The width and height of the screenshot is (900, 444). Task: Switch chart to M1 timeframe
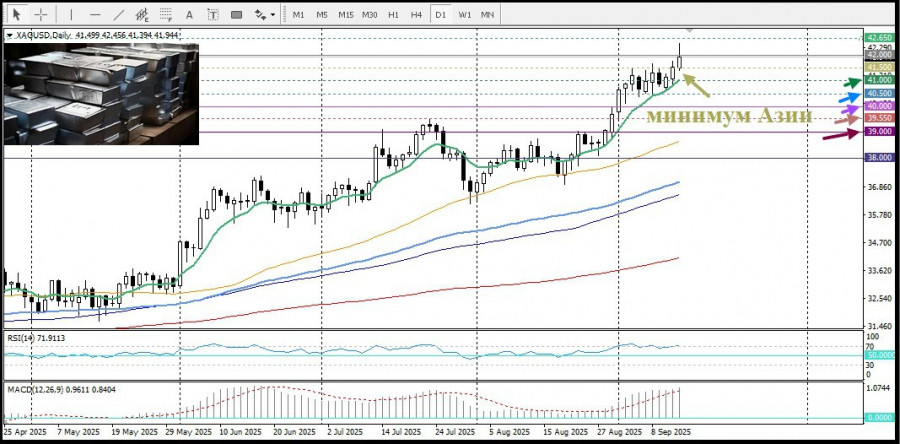(298, 15)
